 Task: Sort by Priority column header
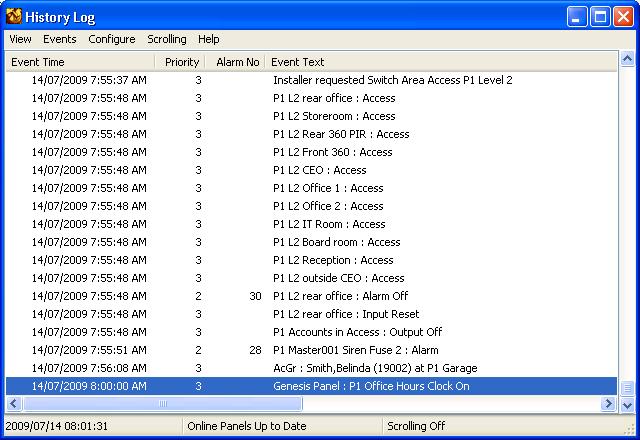click(x=180, y=62)
